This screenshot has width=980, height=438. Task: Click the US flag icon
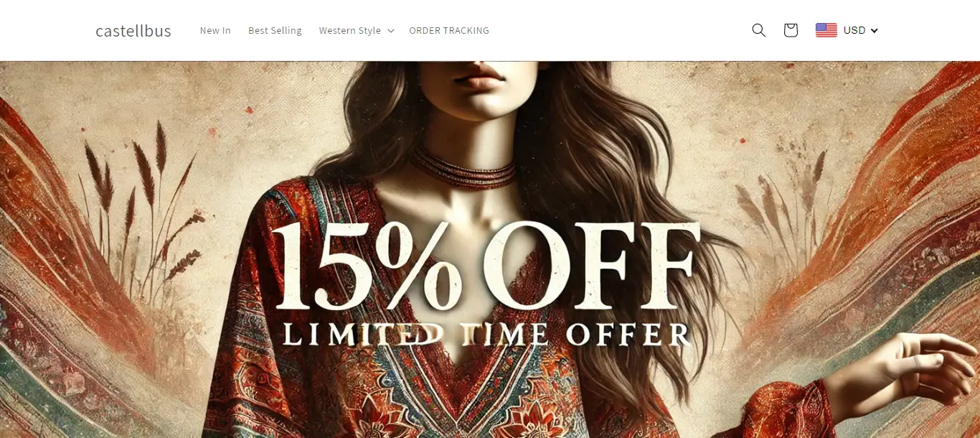point(826,30)
